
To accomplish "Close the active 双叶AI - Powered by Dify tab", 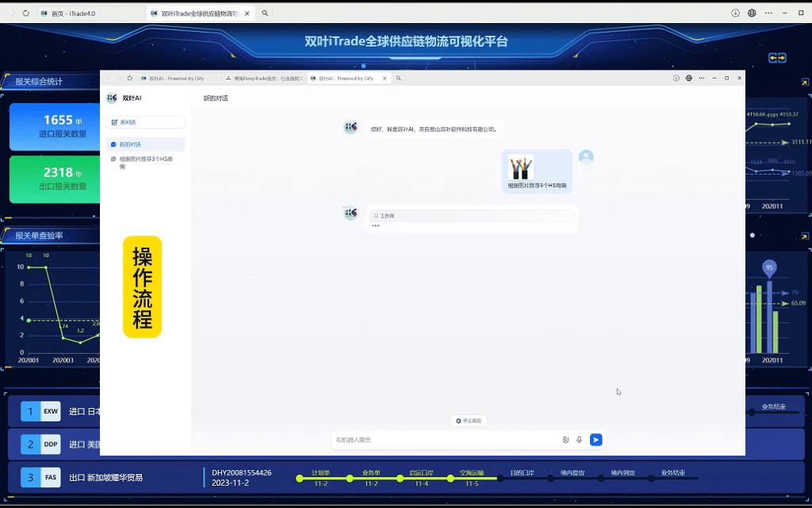I will coord(385,79).
